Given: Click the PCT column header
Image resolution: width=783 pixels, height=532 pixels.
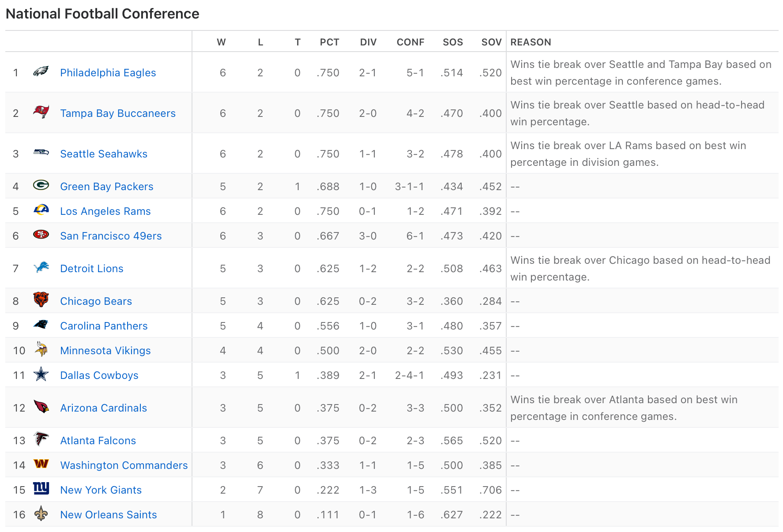Looking at the screenshot, I should click(x=329, y=42).
